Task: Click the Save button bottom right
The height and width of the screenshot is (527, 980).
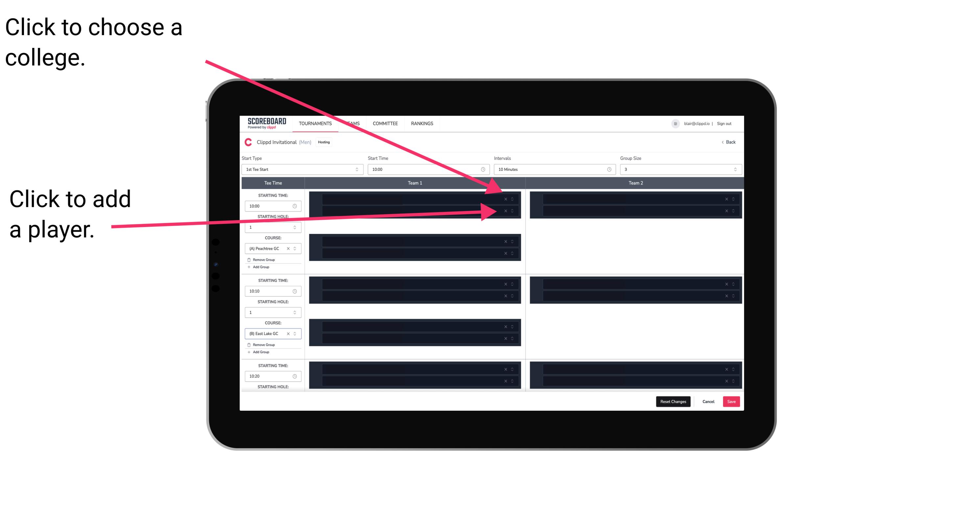Action: click(732, 401)
